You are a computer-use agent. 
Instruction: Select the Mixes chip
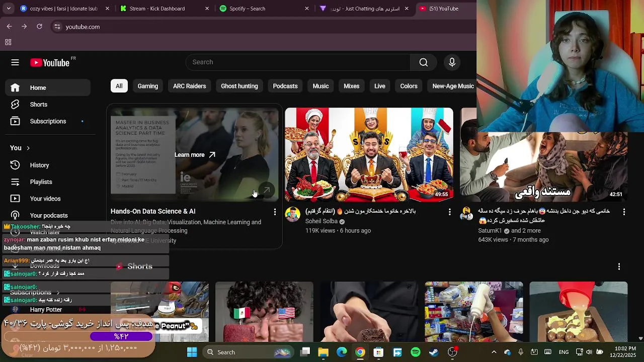click(351, 86)
